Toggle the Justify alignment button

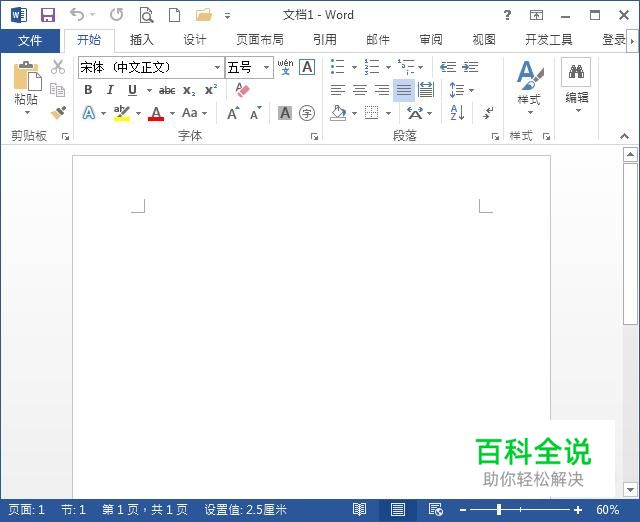coord(404,90)
